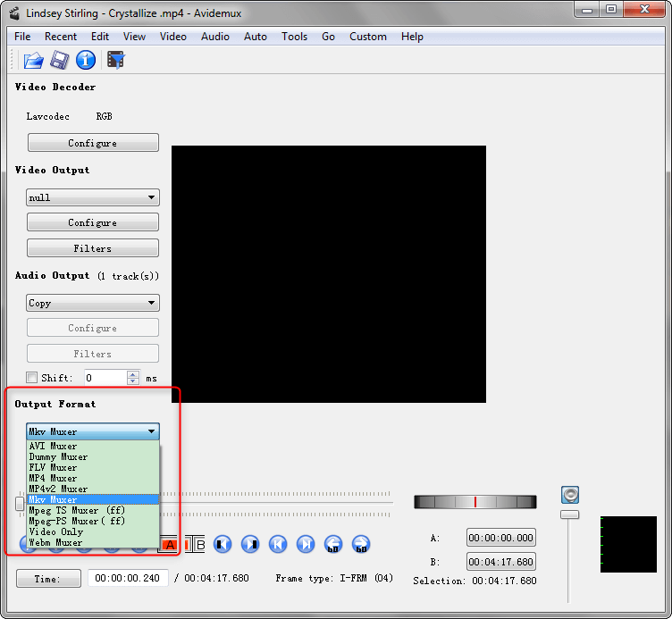Click the video output Filters button

coord(93,248)
